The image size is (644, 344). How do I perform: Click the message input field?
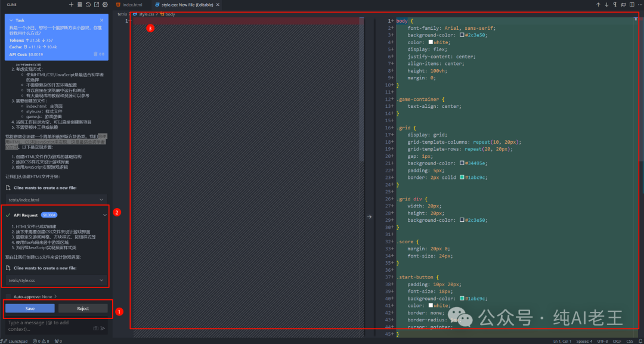(48, 326)
